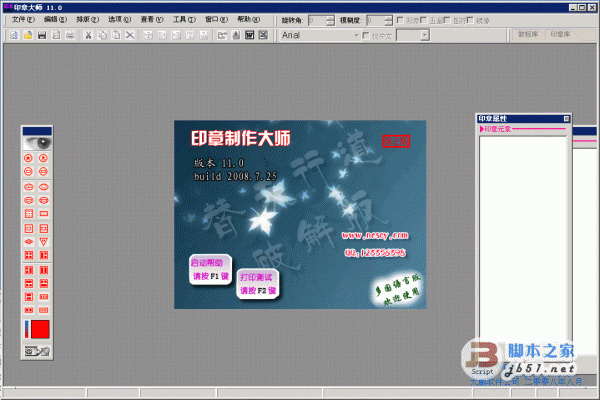Viewport: 600px width, 400px height.
Task: Click the Cut scissors icon
Action: (x=88, y=35)
